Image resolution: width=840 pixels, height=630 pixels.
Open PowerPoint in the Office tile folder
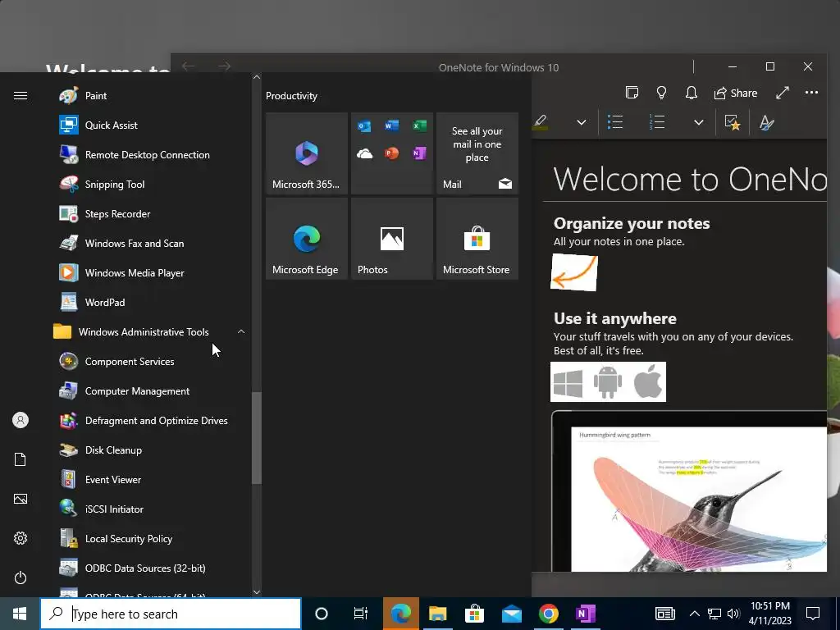[391, 153]
